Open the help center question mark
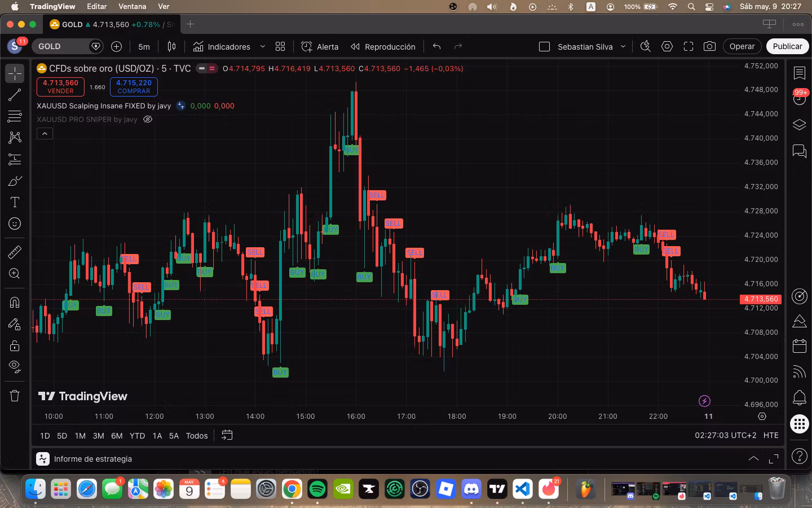812x508 pixels. (x=800, y=456)
